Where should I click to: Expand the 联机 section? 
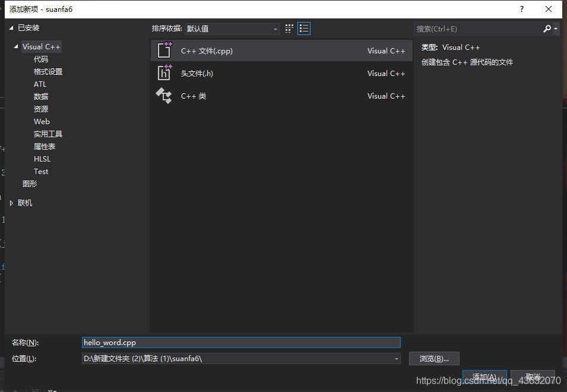(x=11, y=203)
